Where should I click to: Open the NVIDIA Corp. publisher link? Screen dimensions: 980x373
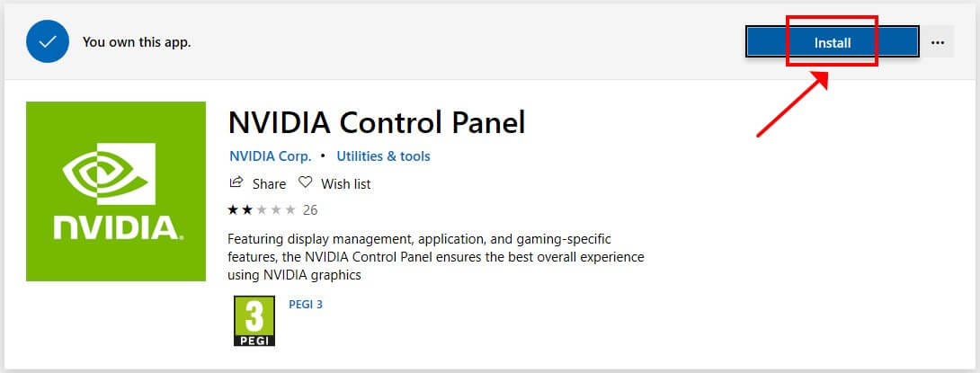click(270, 155)
